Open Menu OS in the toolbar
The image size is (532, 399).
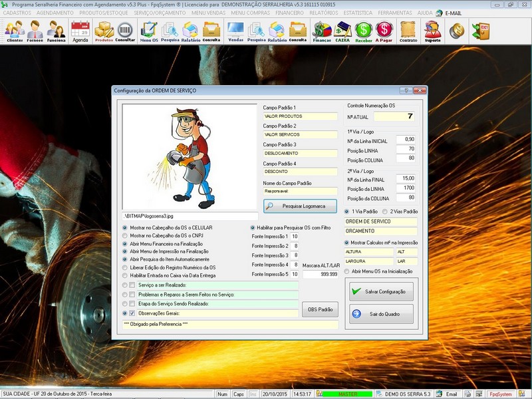click(x=149, y=31)
